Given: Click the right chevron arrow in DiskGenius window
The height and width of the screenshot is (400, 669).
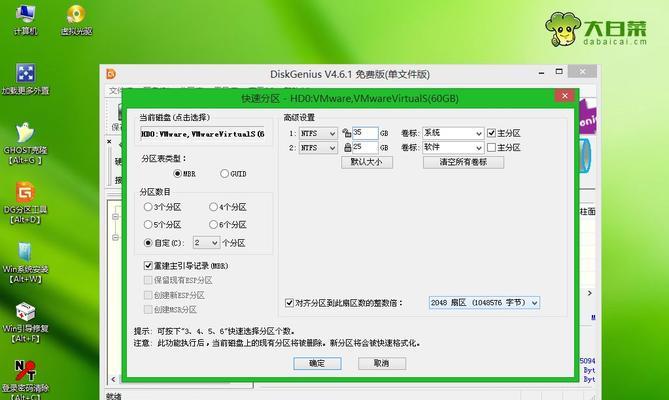Looking at the screenshot, I should 590,293.
